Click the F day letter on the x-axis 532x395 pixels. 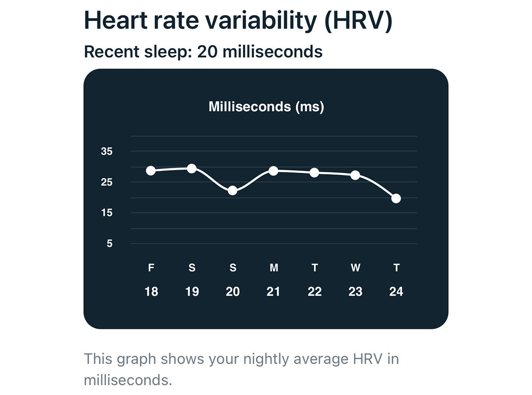(x=151, y=268)
